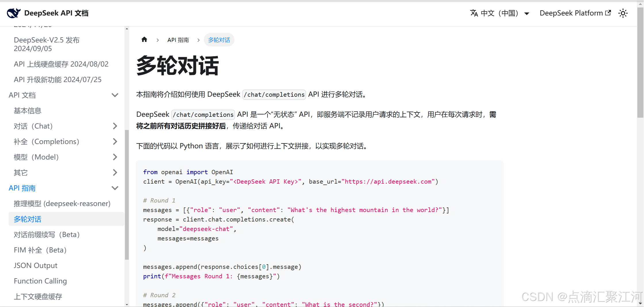This screenshot has width=644, height=307.
Task: Click the API 文档 sidebar heading
Action: coord(22,95)
